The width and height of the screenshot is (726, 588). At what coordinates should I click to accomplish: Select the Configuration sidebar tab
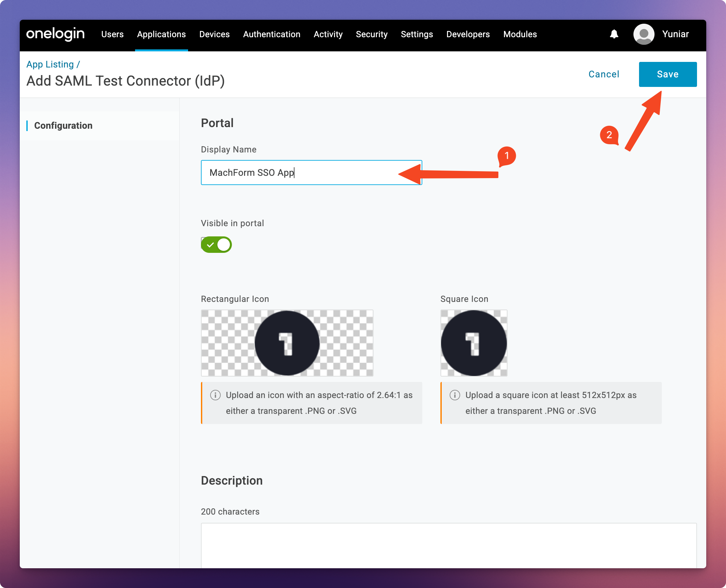click(x=63, y=126)
